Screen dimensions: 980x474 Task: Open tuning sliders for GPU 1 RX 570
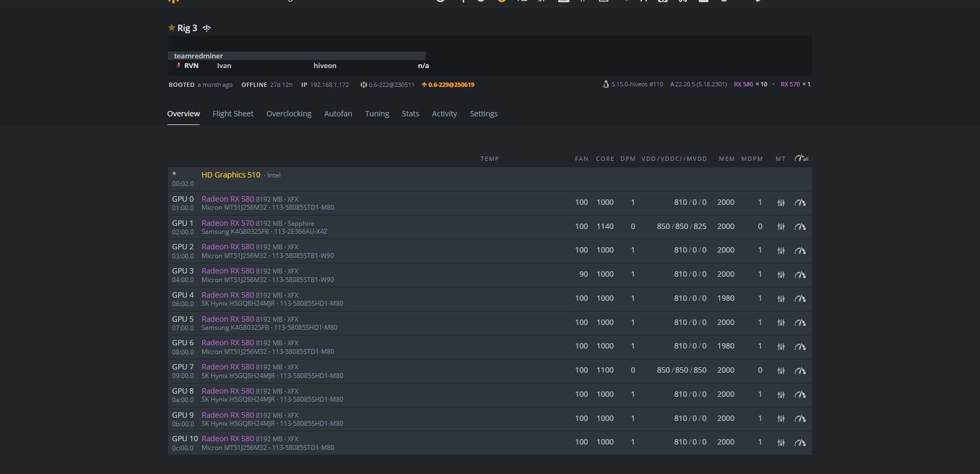781,227
